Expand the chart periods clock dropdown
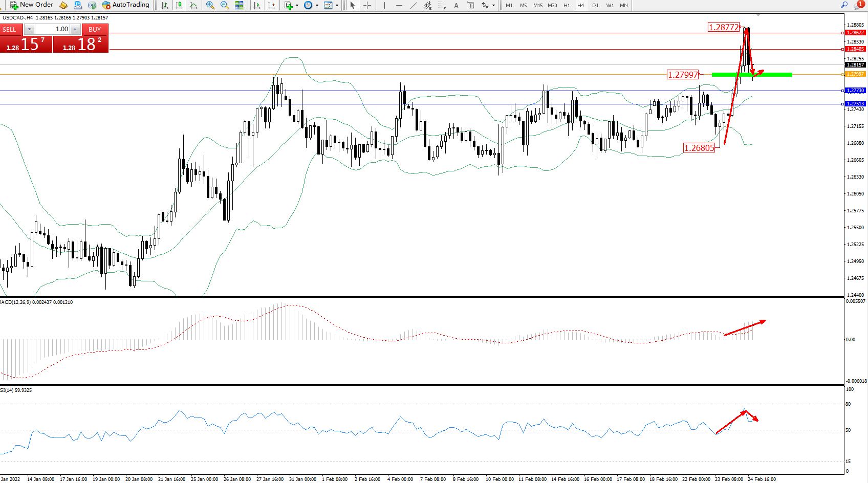This screenshot has height=483, width=868. 317,6
